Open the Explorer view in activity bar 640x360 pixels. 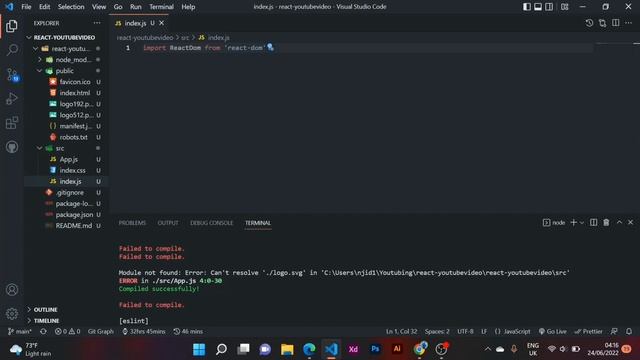click(12, 26)
